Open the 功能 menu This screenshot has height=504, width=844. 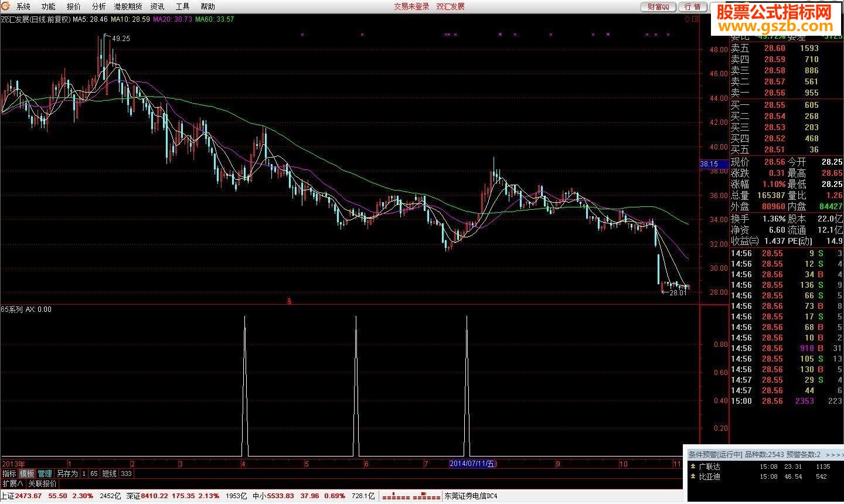pos(49,7)
